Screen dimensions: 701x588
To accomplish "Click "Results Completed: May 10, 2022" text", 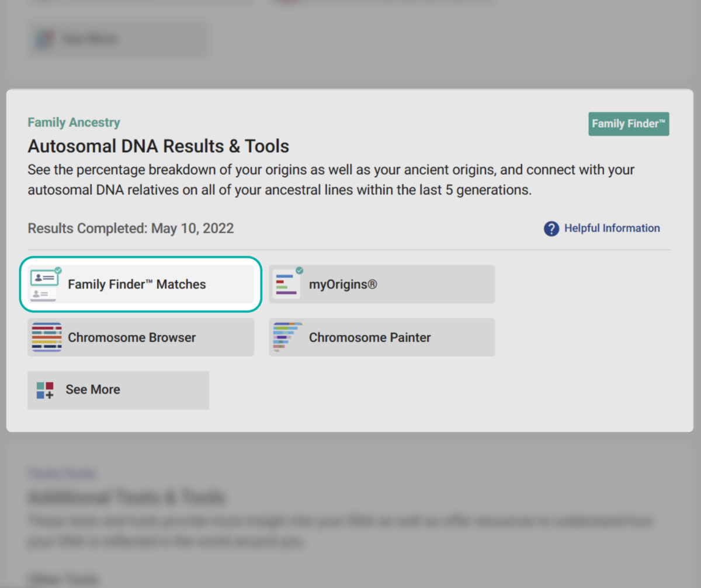I will click(131, 228).
